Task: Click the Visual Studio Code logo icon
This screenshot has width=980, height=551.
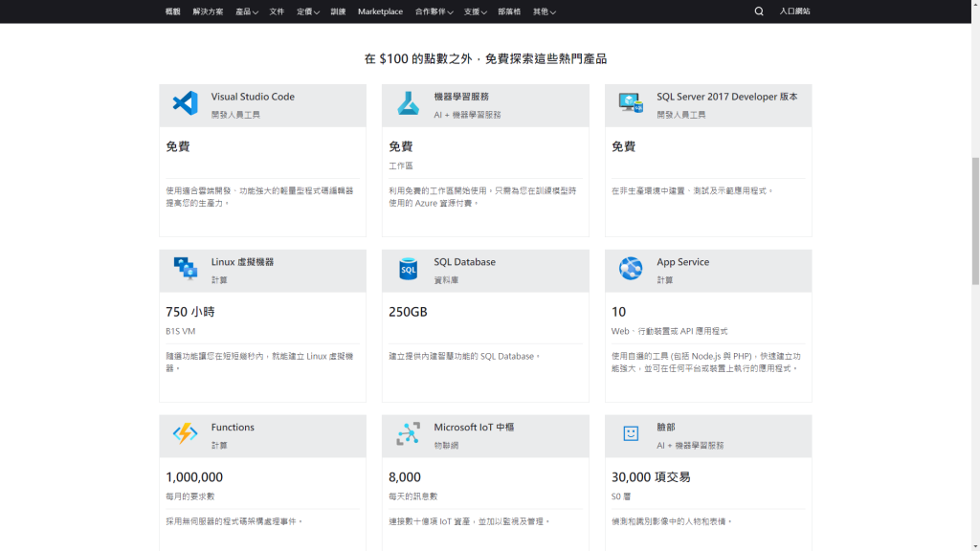Action: coord(185,103)
